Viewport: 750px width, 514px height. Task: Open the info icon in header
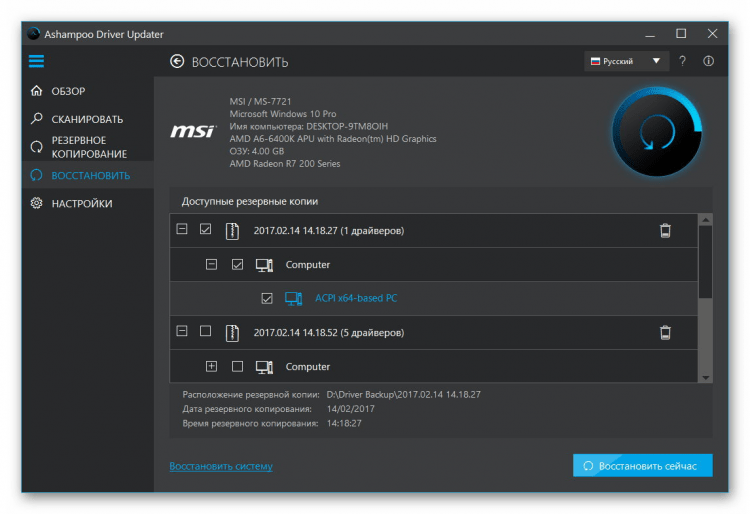[709, 61]
